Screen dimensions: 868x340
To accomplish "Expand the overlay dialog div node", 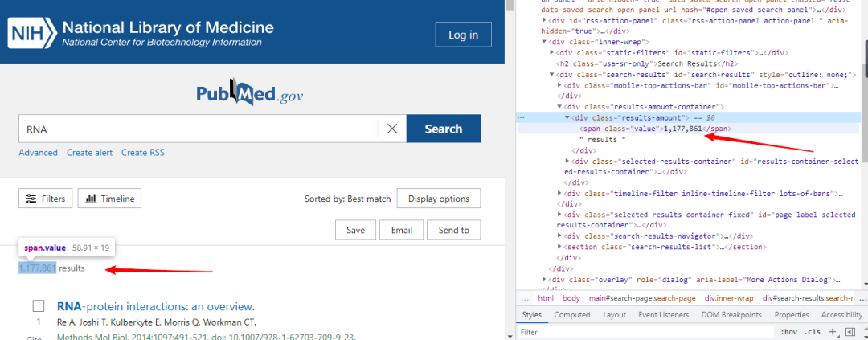I will coord(544,279).
